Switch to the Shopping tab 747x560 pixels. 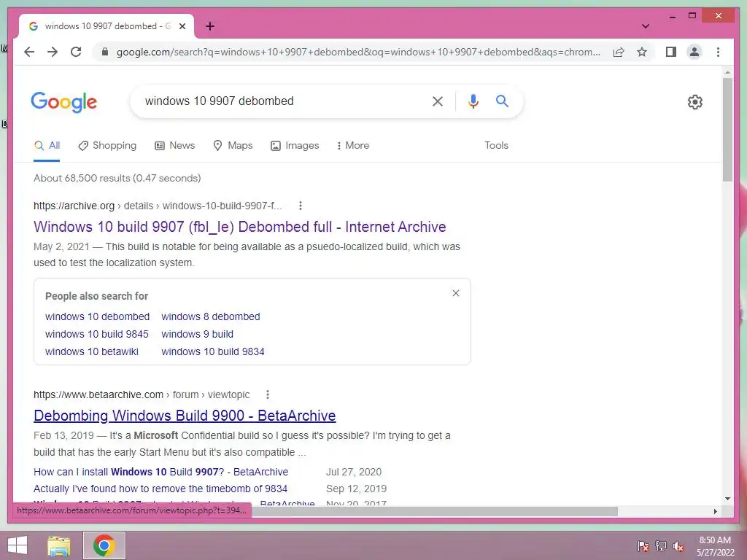pyautogui.click(x=107, y=146)
